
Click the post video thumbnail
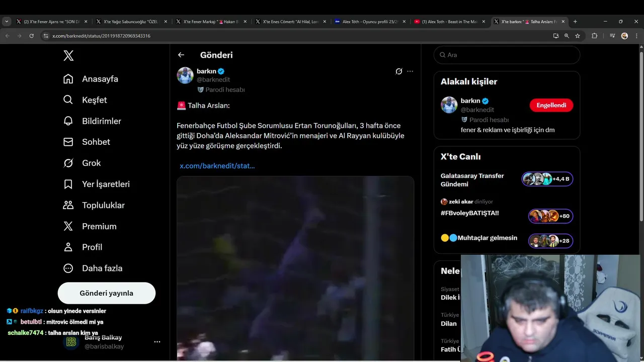(295, 268)
